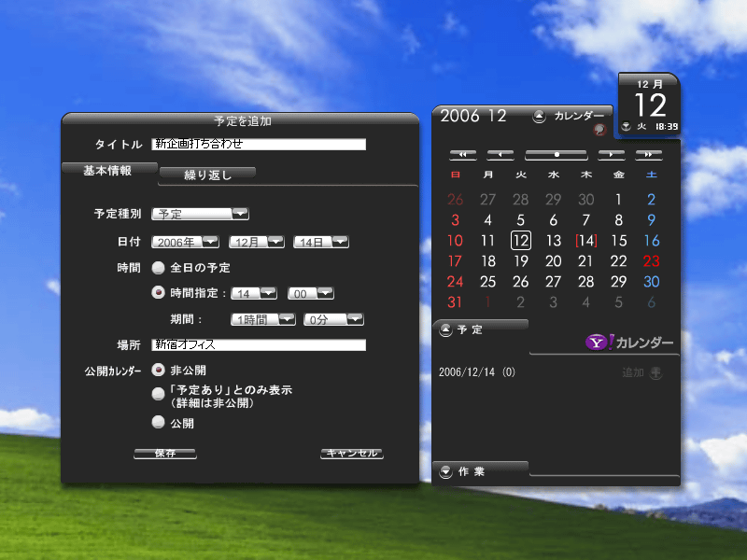Select the 全日の予定 radio button
The image size is (747, 560).
[158, 268]
